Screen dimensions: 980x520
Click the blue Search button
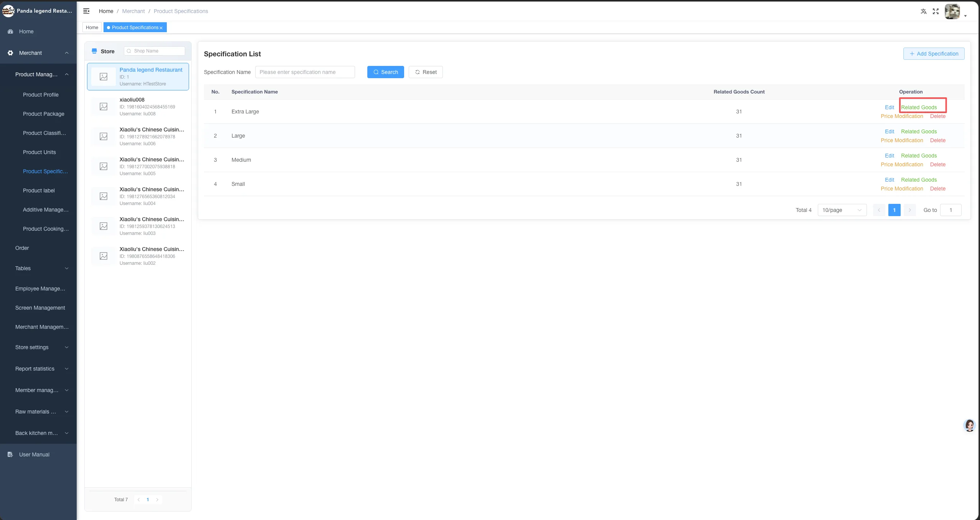point(385,72)
